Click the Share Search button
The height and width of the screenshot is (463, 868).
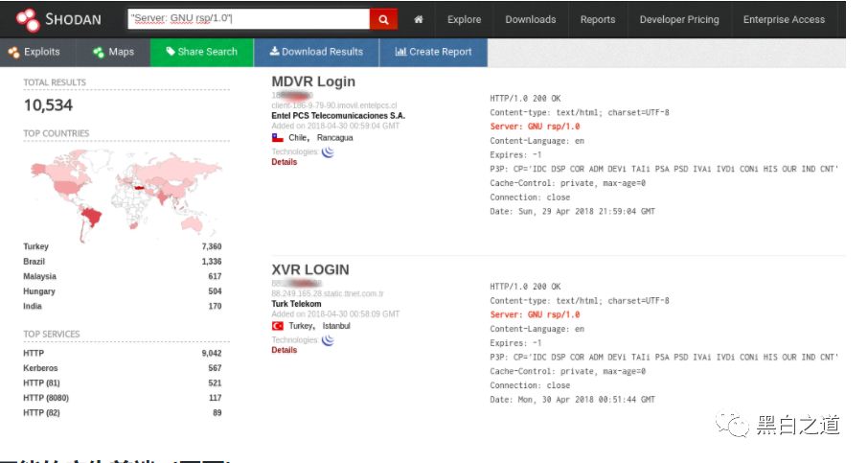(x=202, y=52)
